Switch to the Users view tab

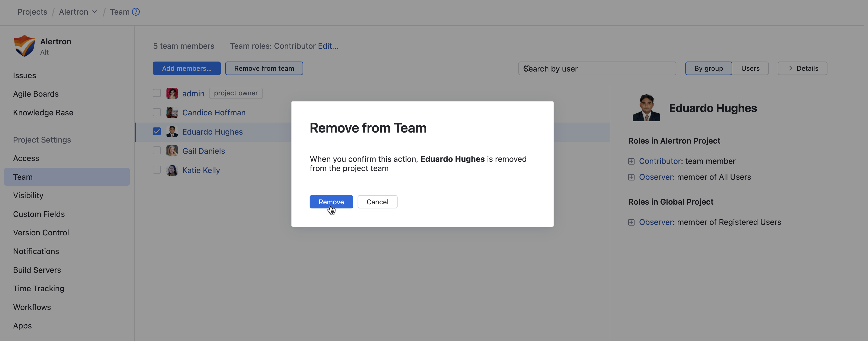pos(750,68)
